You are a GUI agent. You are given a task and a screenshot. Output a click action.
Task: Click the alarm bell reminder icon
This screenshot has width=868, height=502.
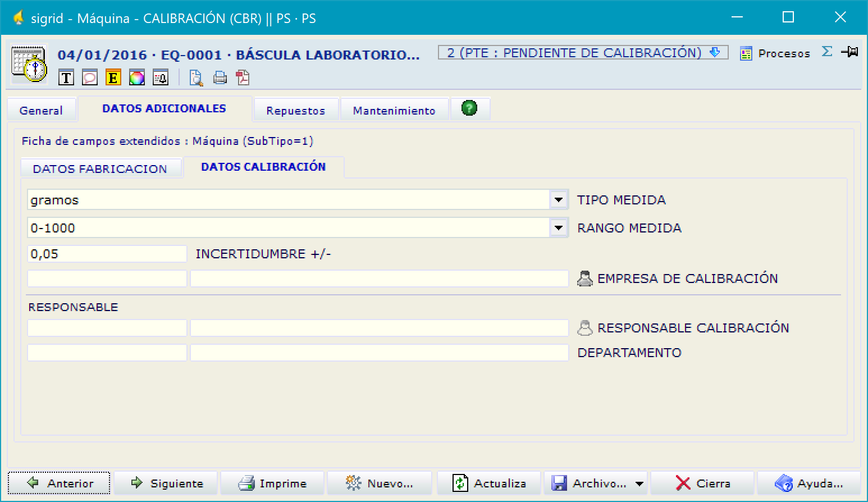[161, 78]
